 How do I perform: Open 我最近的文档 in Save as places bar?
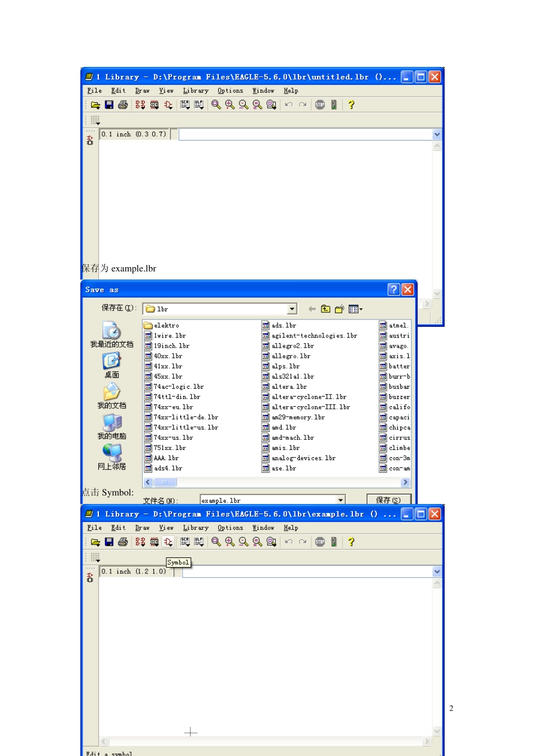[x=112, y=335]
